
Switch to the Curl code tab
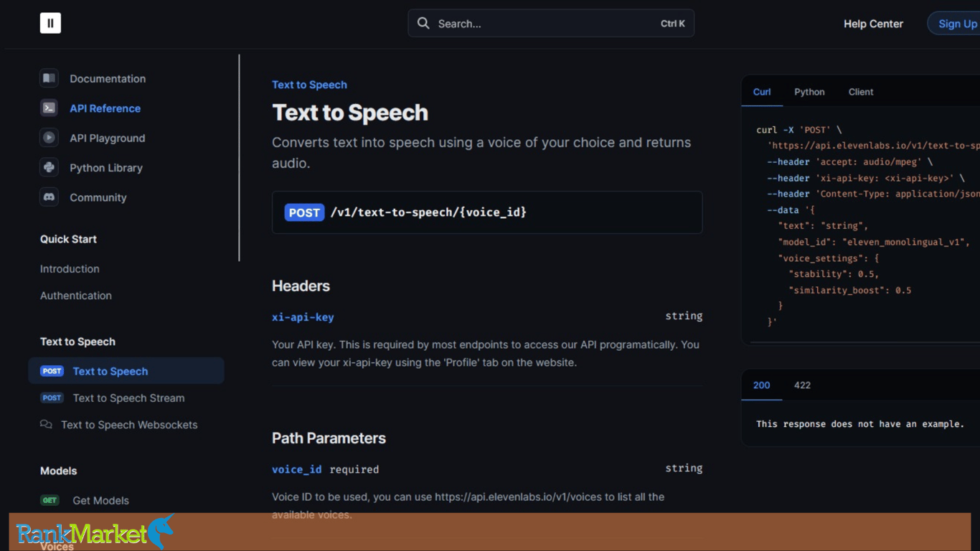tap(762, 92)
